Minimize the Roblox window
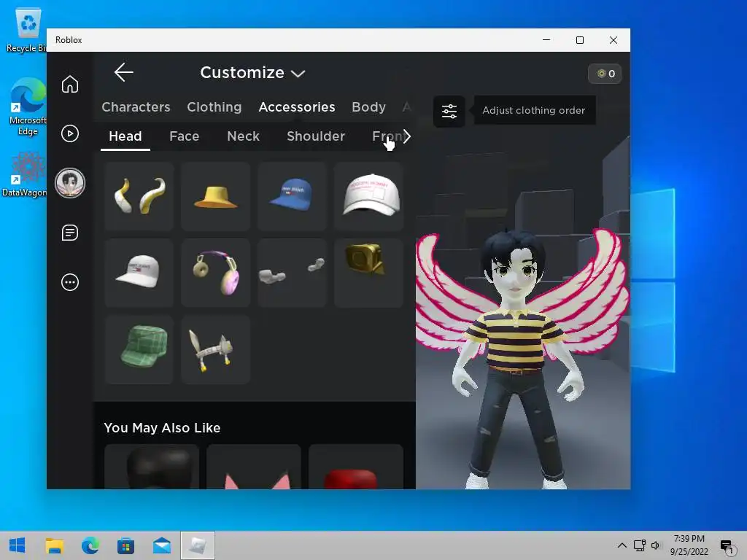This screenshot has width=747, height=560. 546,41
